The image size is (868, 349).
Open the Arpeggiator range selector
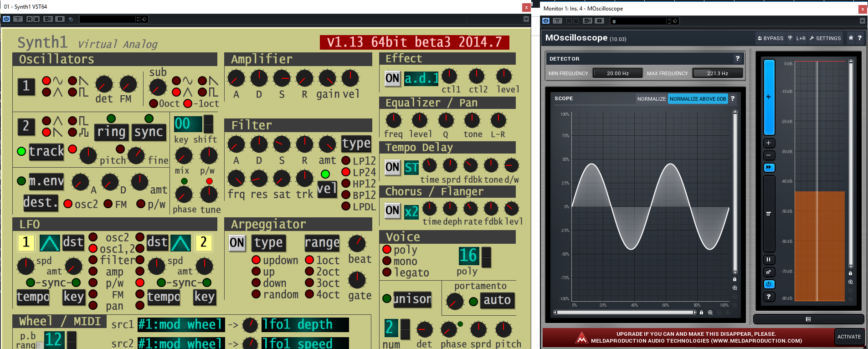(322, 243)
